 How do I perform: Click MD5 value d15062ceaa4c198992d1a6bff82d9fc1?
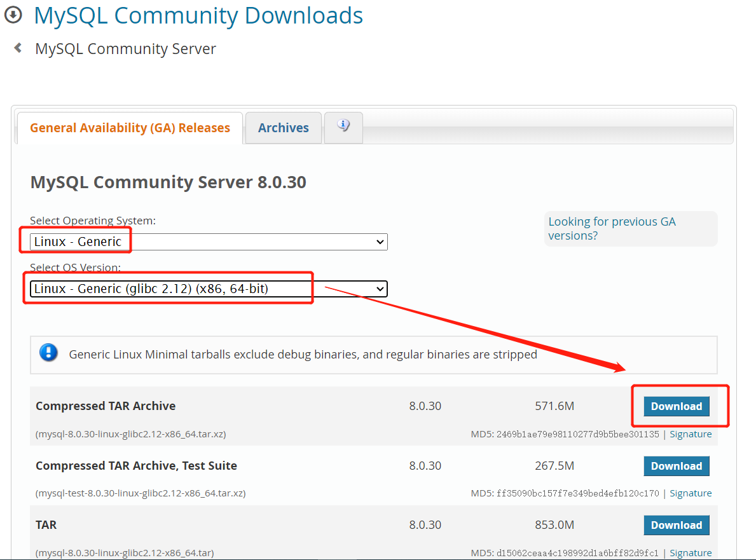pyautogui.click(x=577, y=553)
